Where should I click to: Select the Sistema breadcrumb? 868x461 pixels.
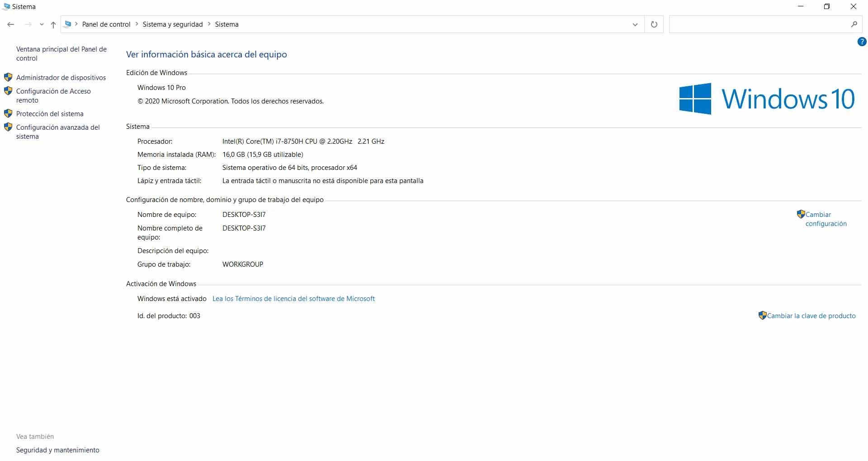tap(226, 24)
